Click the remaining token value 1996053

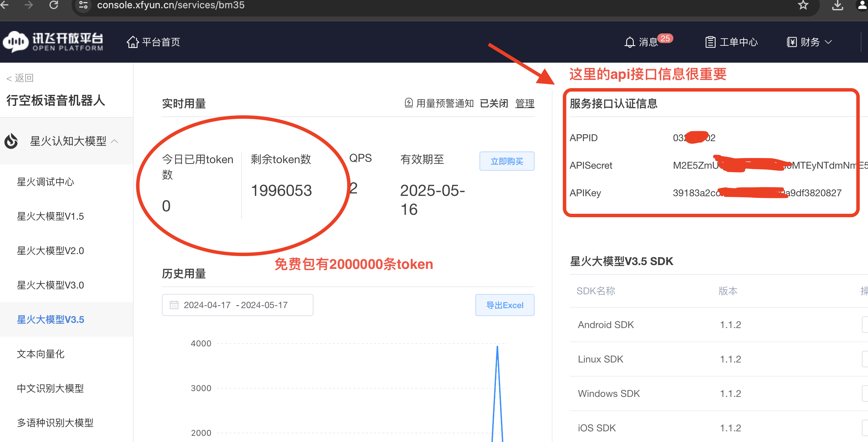[x=281, y=191]
